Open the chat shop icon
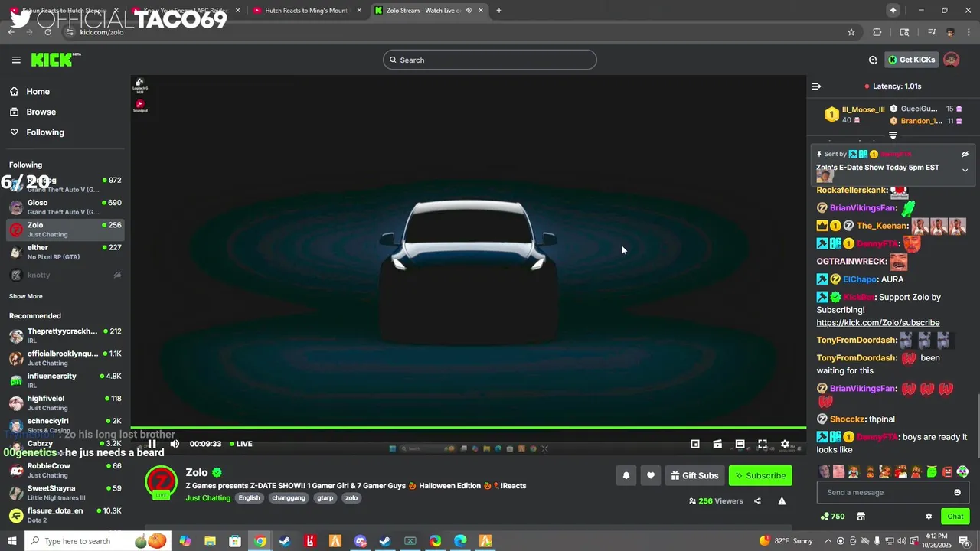Image resolution: width=980 pixels, height=551 pixels. 861,517
